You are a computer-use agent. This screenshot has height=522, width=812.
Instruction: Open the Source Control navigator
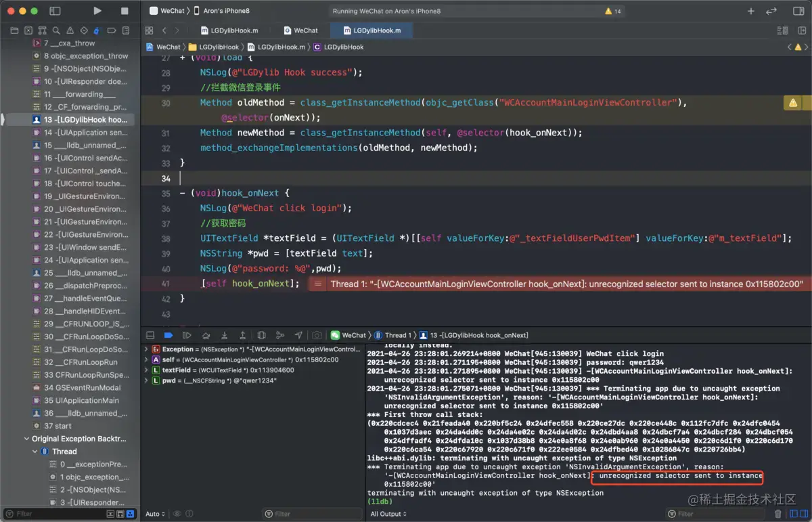pos(28,30)
